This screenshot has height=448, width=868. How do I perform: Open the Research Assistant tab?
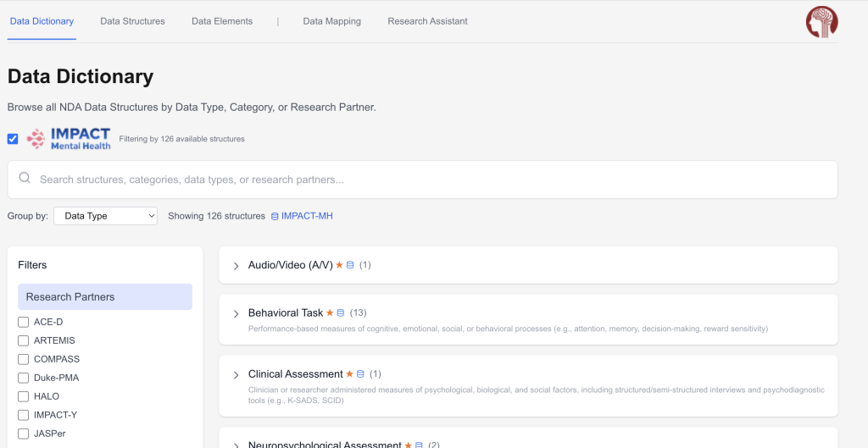pos(427,21)
